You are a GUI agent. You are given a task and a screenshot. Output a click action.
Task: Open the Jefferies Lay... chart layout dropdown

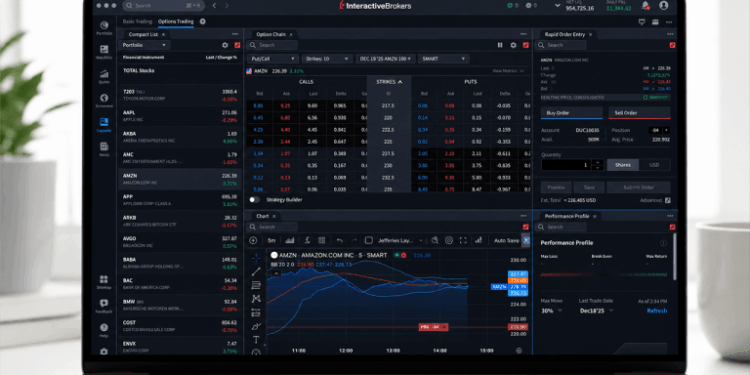(400, 241)
